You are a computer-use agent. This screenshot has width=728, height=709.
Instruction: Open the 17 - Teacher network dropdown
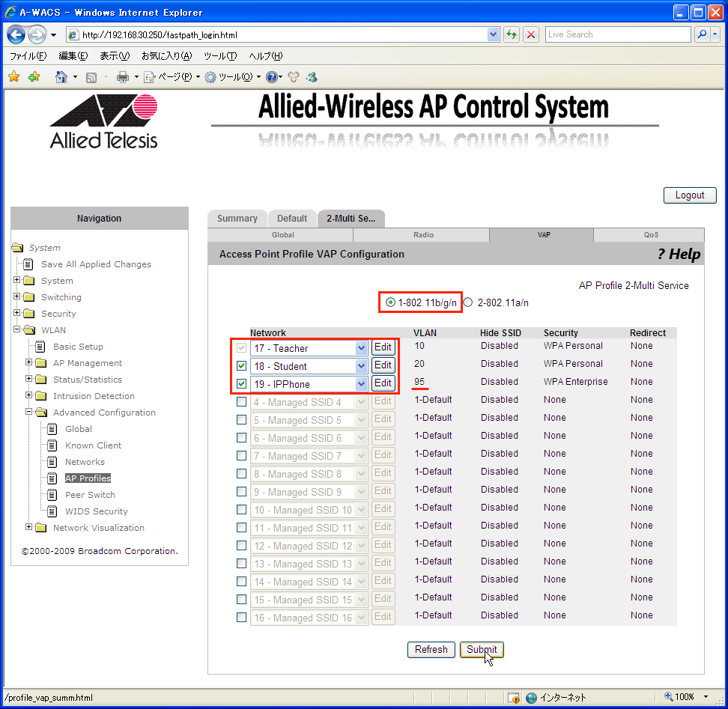(361, 348)
